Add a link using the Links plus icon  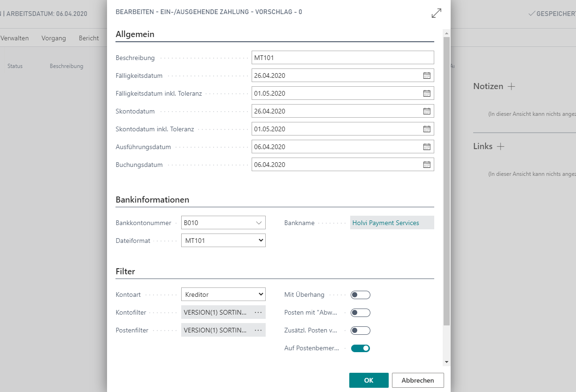[501, 146]
